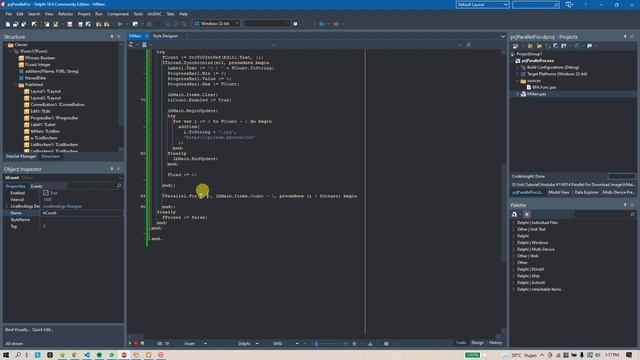Open the taskbar Search icon
640x360 pixels.
coord(18,355)
